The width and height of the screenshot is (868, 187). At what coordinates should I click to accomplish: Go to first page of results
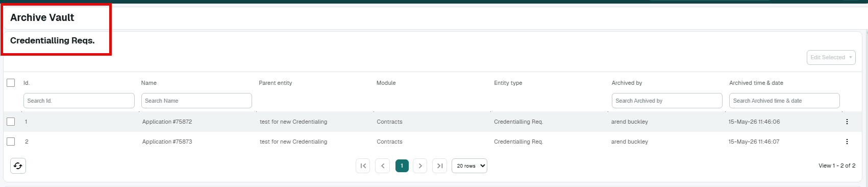click(363, 166)
